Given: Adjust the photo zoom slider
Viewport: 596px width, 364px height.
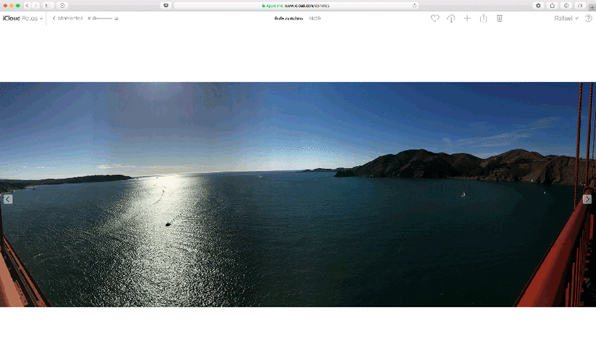Looking at the screenshot, I should coord(103,18).
